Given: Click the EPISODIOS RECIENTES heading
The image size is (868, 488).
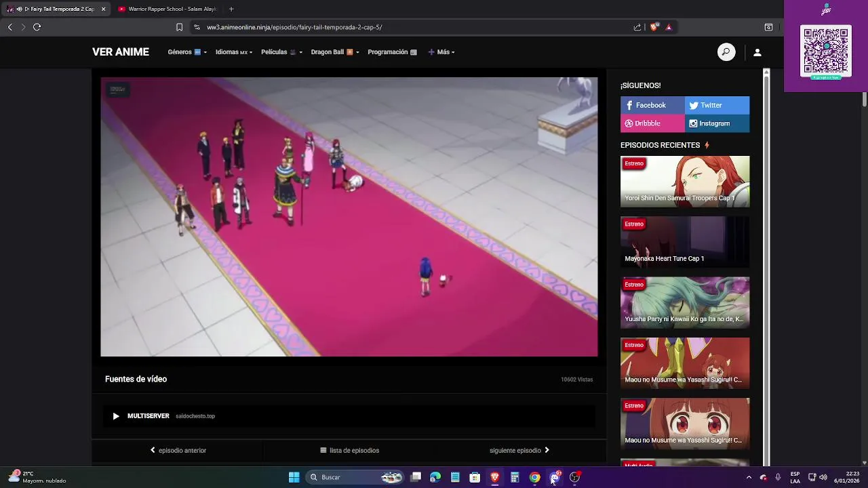Looking at the screenshot, I should pyautogui.click(x=660, y=145).
